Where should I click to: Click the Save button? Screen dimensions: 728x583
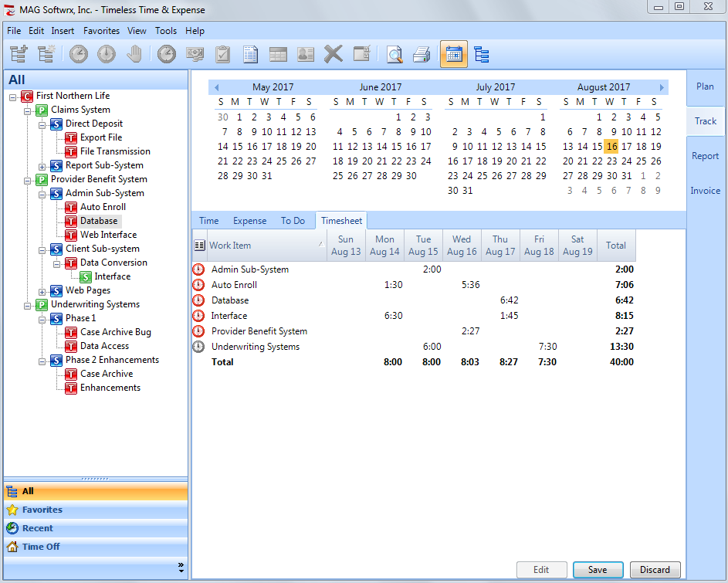pos(598,570)
